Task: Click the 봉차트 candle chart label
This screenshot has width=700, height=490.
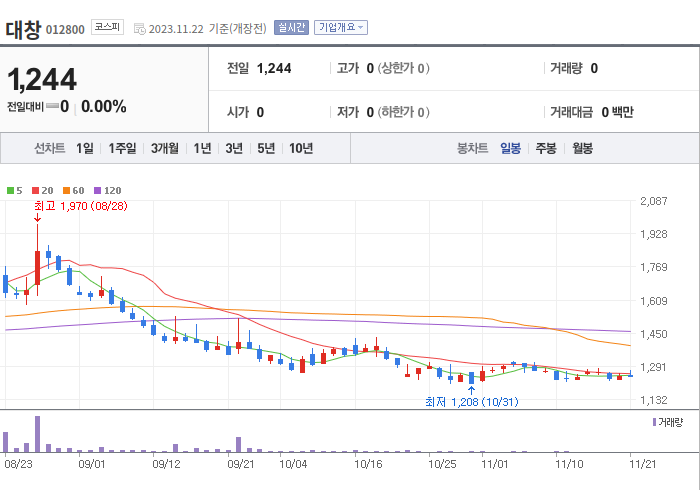Action: coord(472,148)
